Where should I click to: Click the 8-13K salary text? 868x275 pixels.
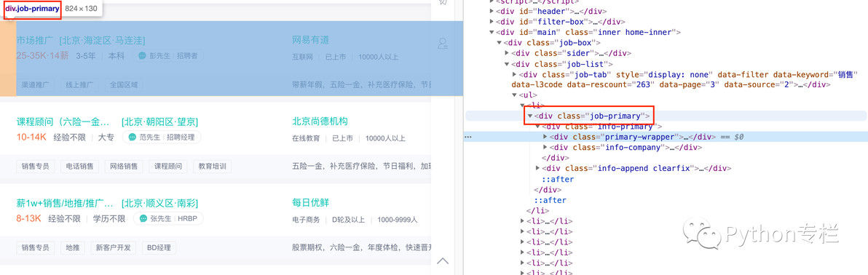click(x=29, y=218)
